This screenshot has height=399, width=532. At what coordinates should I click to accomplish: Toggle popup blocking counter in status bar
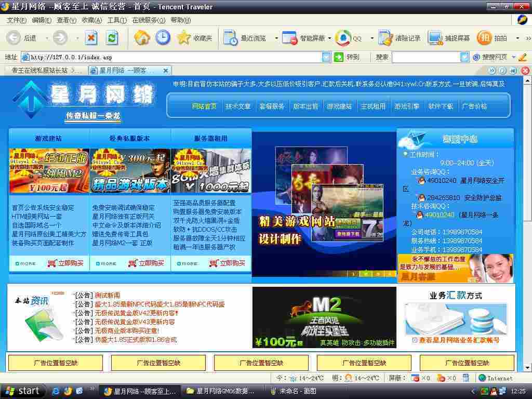pos(419,378)
